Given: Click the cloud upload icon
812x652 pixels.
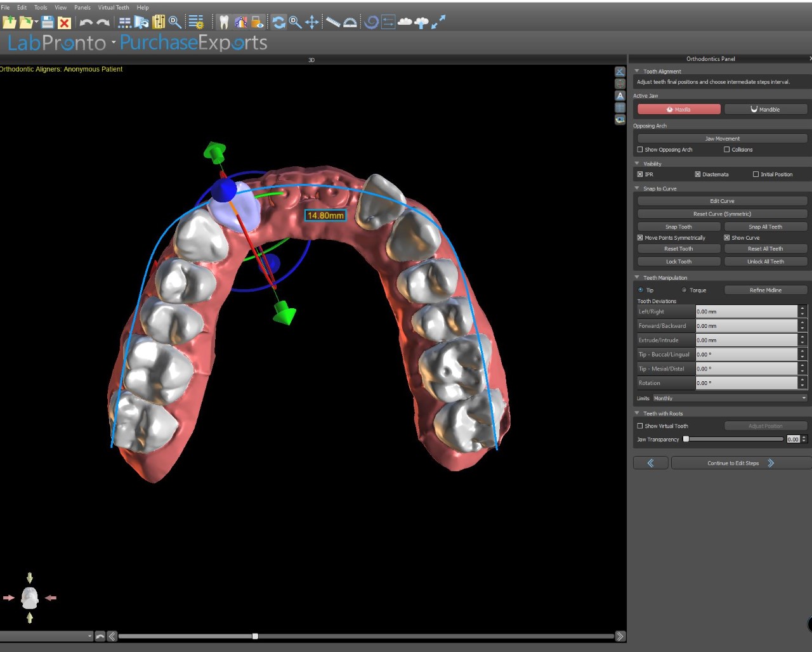Looking at the screenshot, I should 422,22.
